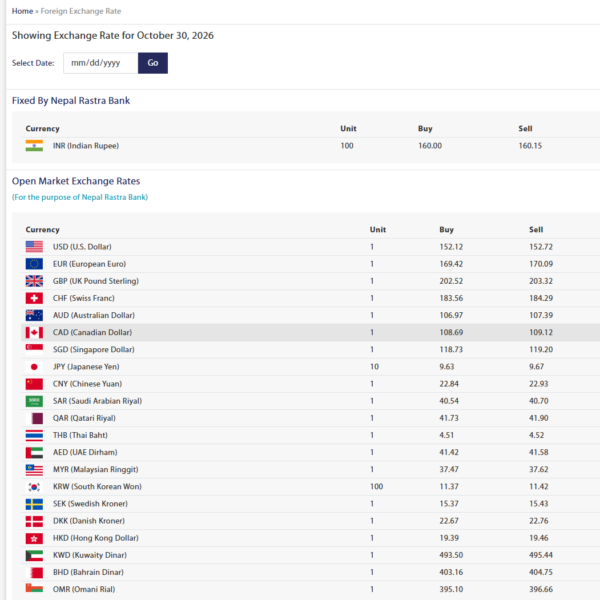Click the SGD (Singapore Dollar) currency name
The image size is (600, 600).
[94, 350]
